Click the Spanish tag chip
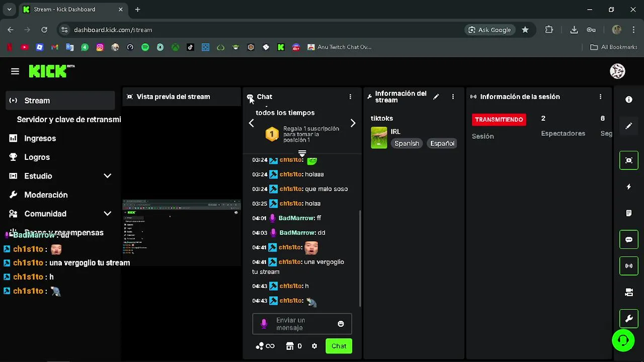This screenshot has height=362, width=644. (407, 143)
